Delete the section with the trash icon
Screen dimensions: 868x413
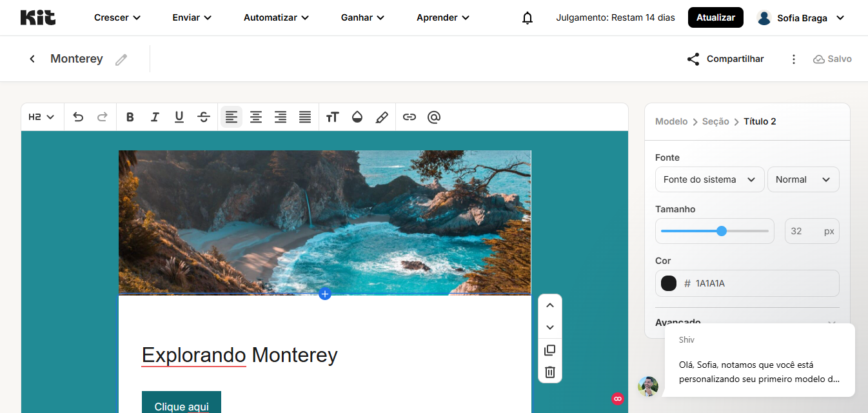(549, 371)
